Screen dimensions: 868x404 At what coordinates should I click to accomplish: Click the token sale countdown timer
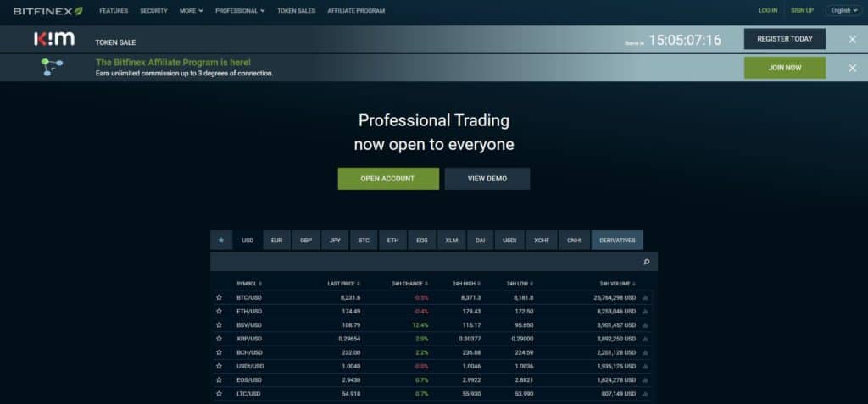[x=685, y=40]
